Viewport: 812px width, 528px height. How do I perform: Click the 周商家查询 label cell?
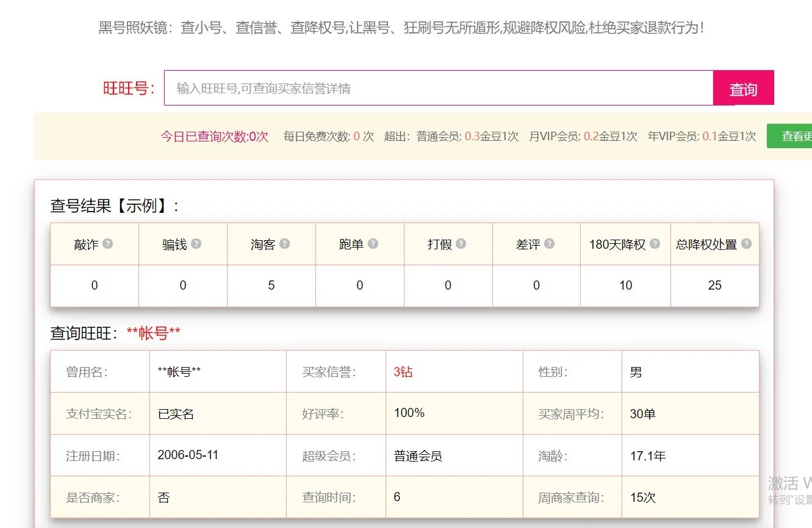(571, 498)
